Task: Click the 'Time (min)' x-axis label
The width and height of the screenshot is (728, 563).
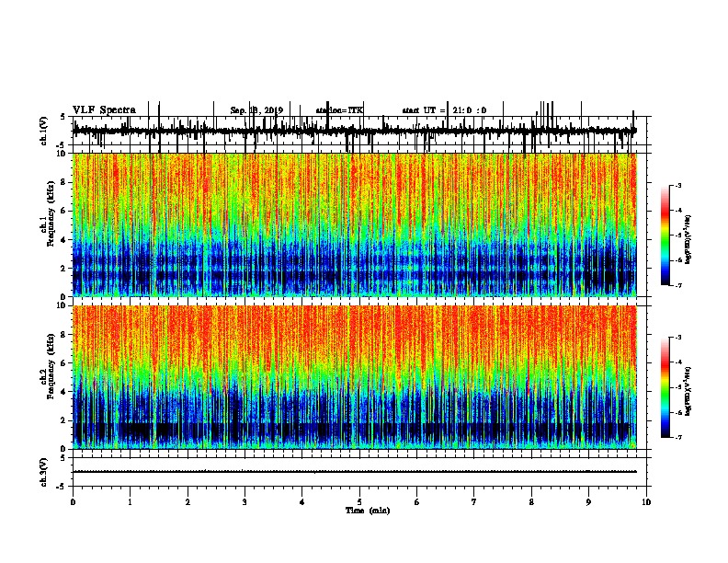Action: (x=368, y=511)
